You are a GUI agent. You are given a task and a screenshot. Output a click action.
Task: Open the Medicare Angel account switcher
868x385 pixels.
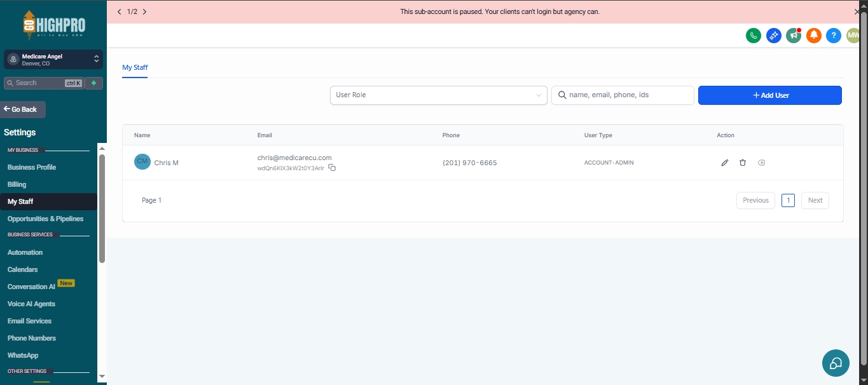point(53,60)
